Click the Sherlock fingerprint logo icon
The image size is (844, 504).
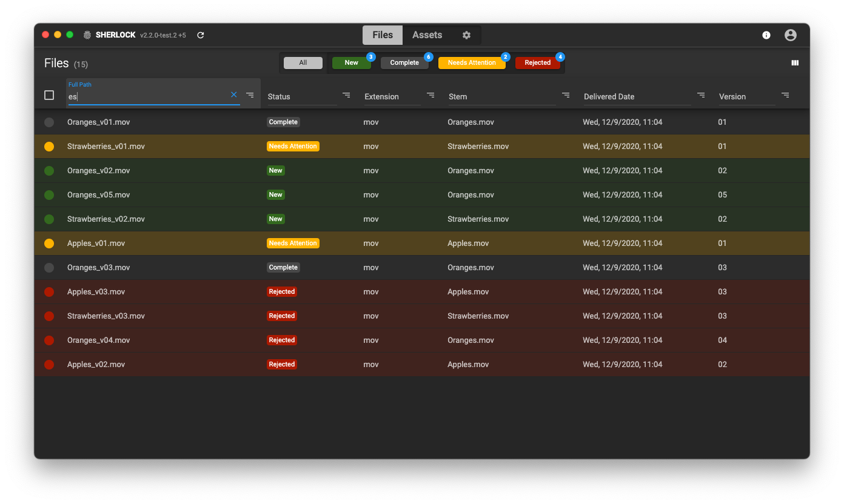[87, 35]
